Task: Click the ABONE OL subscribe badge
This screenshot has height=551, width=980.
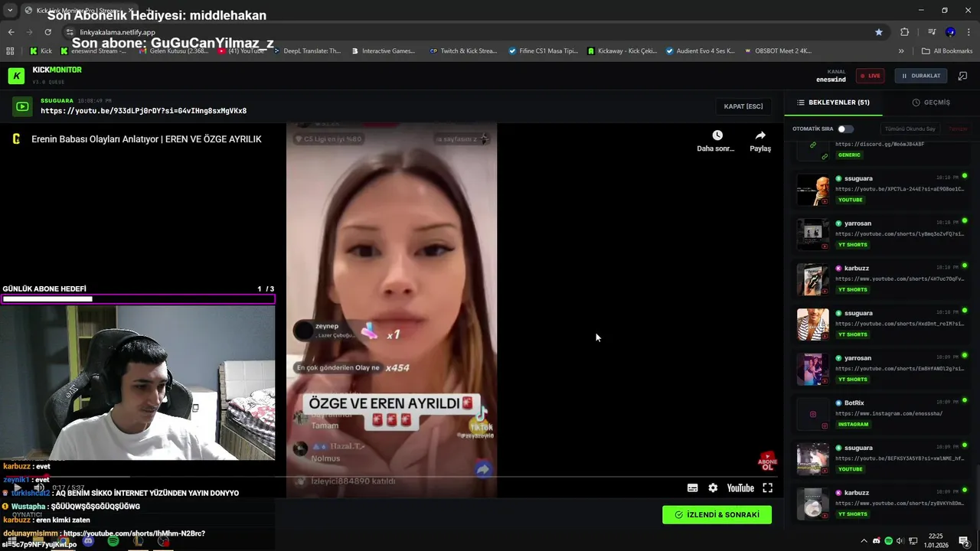Action: (x=767, y=461)
